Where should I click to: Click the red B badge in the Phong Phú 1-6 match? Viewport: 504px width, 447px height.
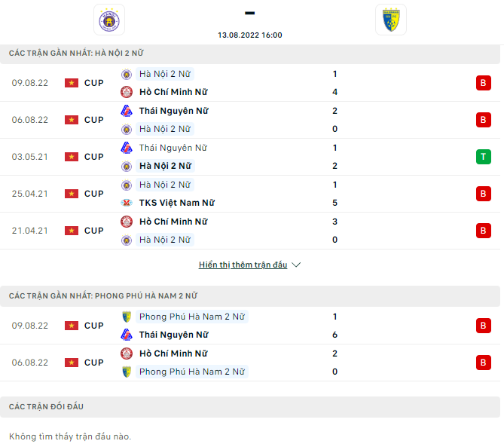pos(483,326)
